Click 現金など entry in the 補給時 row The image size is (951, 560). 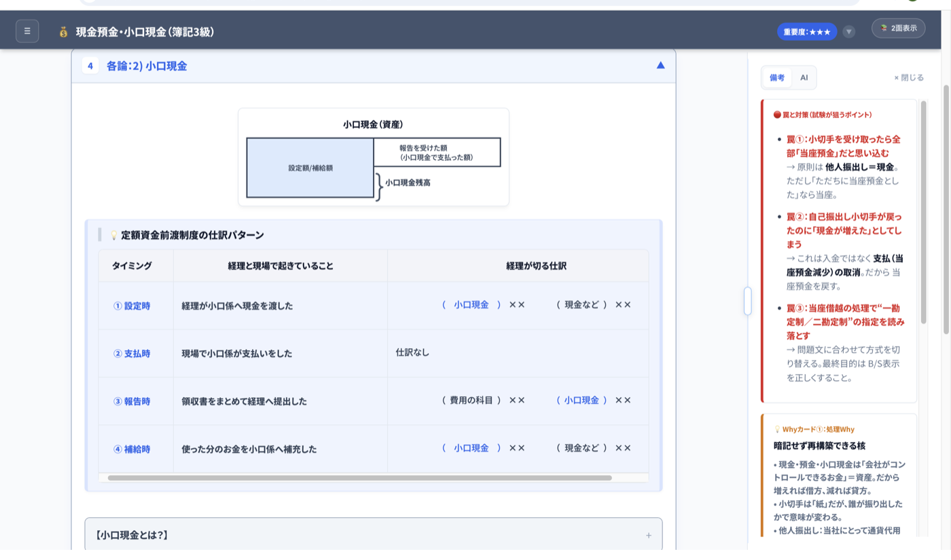tap(582, 448)
